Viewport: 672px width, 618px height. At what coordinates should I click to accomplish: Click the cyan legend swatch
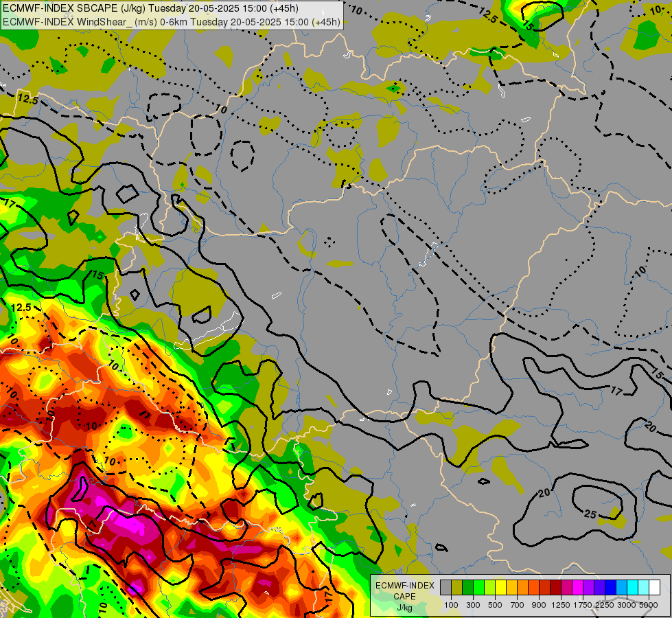point(632,588)
